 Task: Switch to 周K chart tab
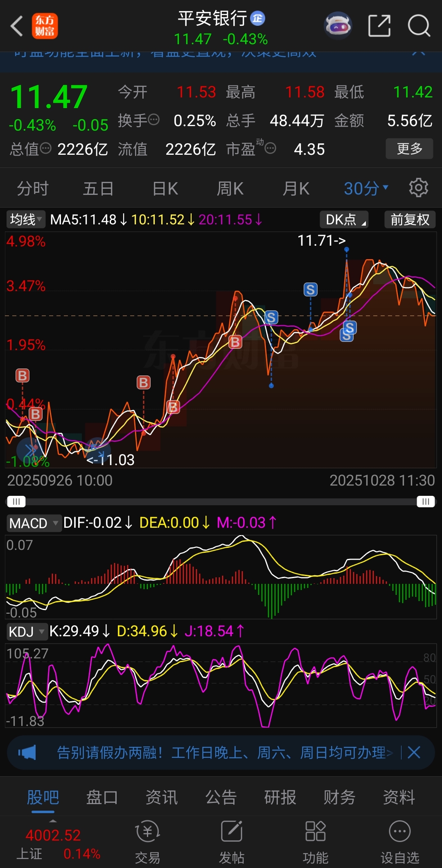click(x=230, y=188)
